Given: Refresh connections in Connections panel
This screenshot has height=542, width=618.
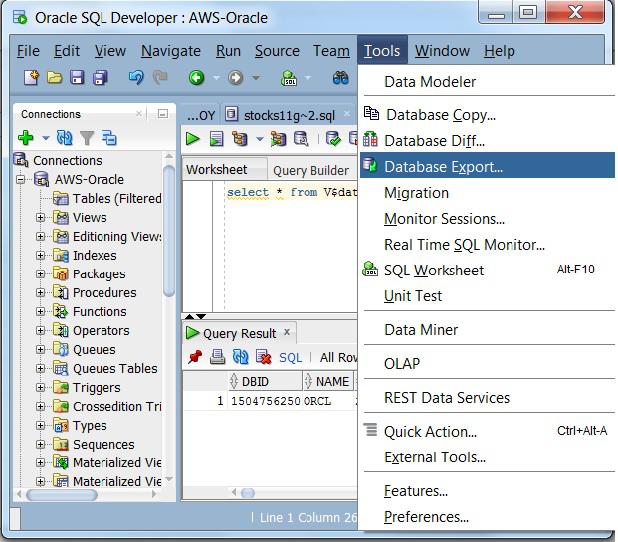Looking at the screenshot, I should [x=64, y=138].
